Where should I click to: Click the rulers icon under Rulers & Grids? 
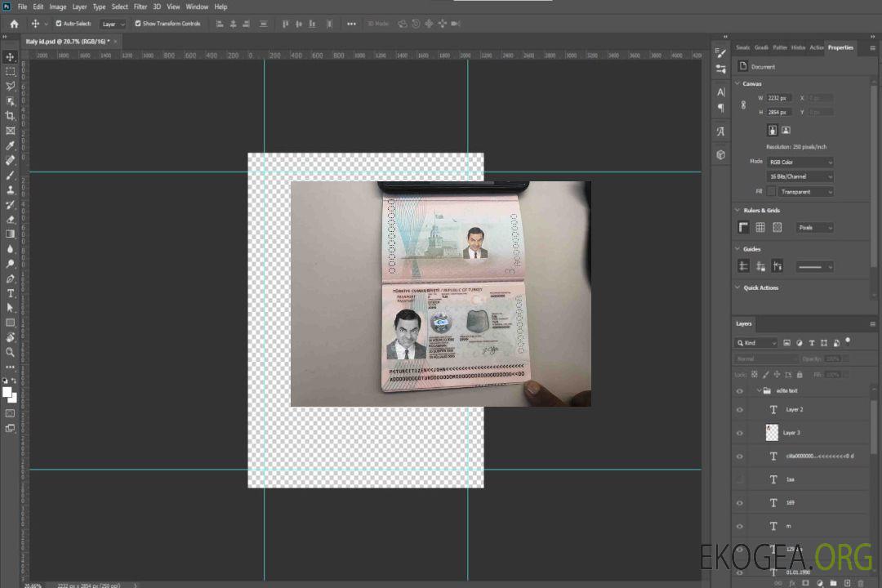(x=744, y=227)
